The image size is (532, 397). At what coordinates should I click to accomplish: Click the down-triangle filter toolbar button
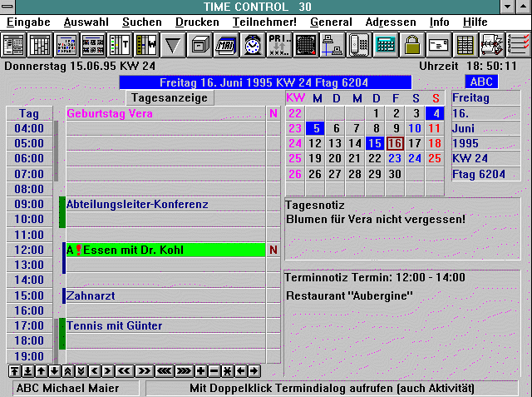coord(172,45)
